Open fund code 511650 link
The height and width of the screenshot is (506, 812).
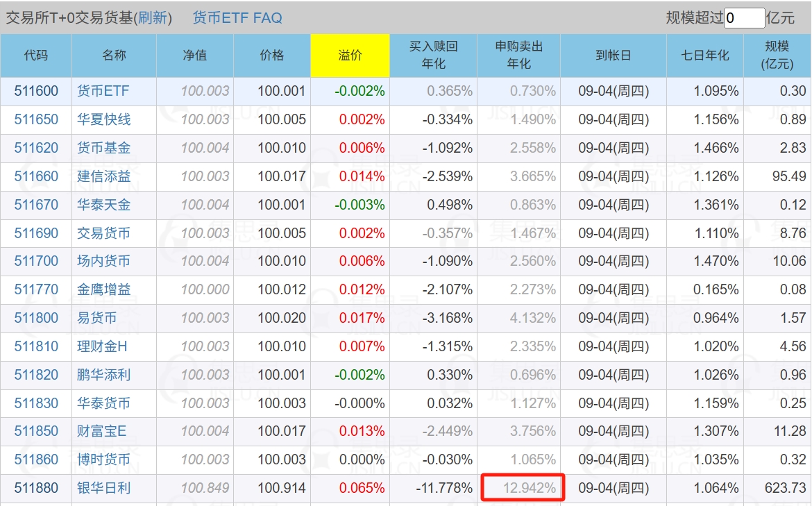[36, 119]
